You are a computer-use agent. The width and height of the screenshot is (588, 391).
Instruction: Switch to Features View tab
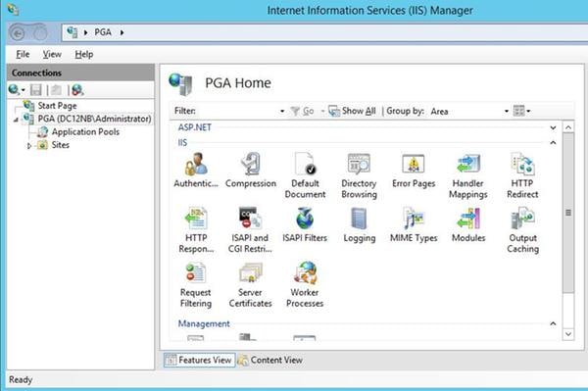199,360
